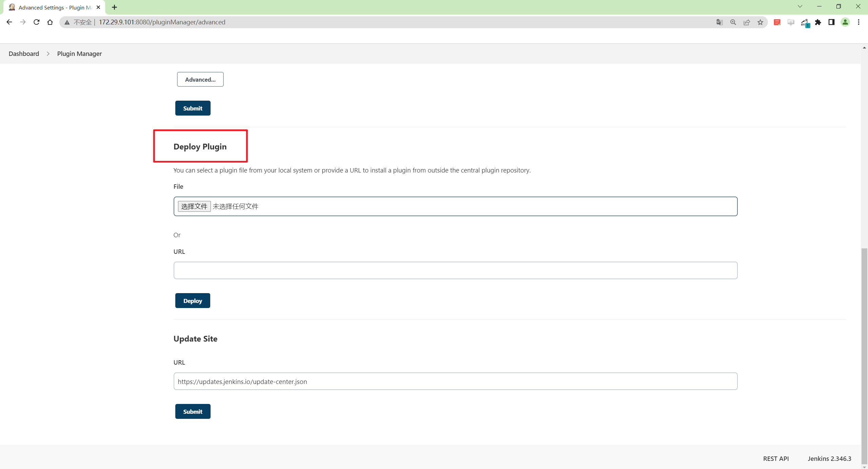Open the Extensions puzzle-piece menu

click(818, 22)
